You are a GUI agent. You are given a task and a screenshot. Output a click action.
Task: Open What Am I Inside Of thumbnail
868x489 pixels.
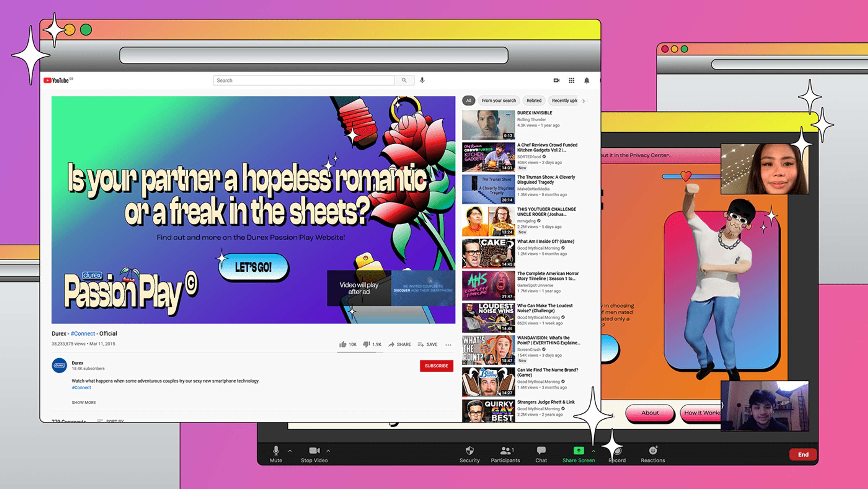click(x=488, y=253)
